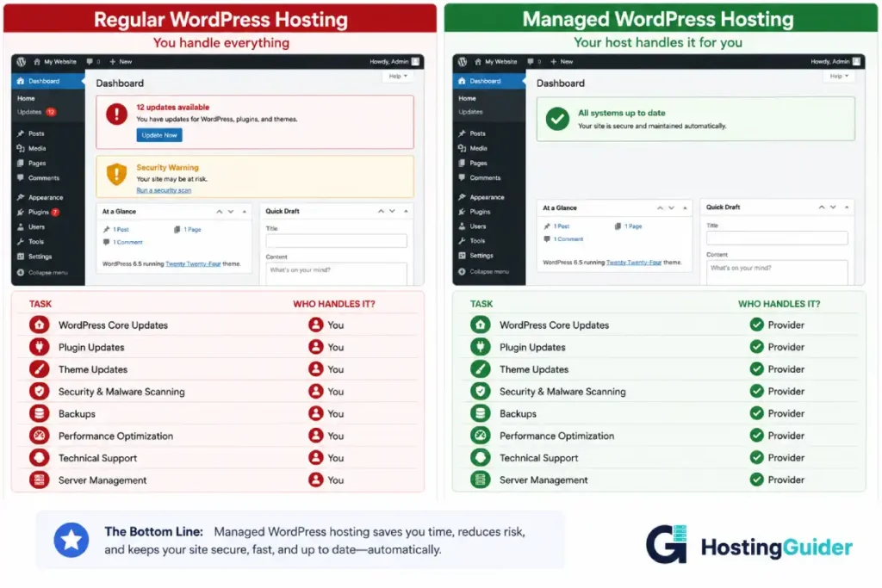Click red Plugin Updates plug icon
Screen dimensions: 882x588
pyautogui.click(x=40, y=347)
